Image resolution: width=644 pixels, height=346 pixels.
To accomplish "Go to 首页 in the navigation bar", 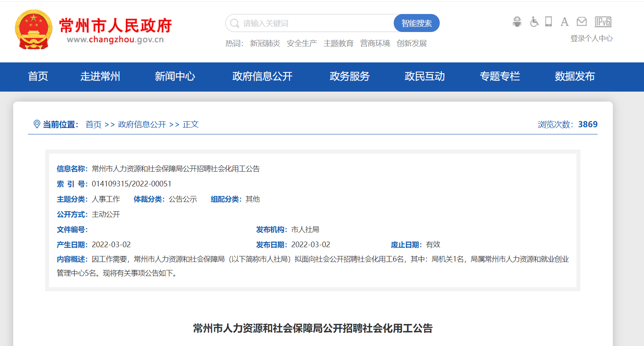I will point(38,76).
